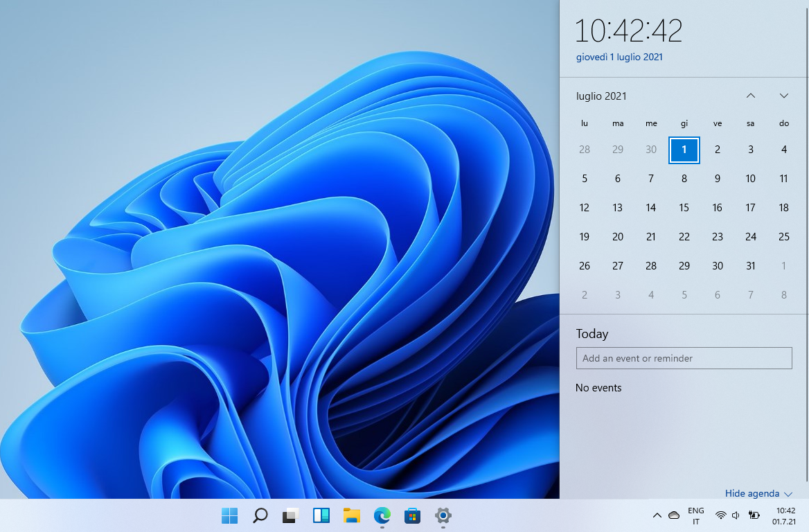This screenshot has height=532, width=809.
Task: Select July 2 in the calendar
Action: click(717, 150)
